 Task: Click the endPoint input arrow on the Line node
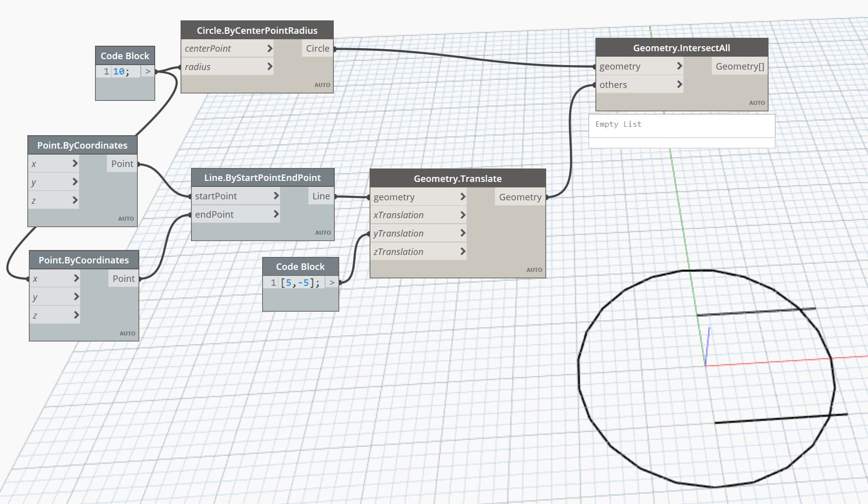coord(277,214)
